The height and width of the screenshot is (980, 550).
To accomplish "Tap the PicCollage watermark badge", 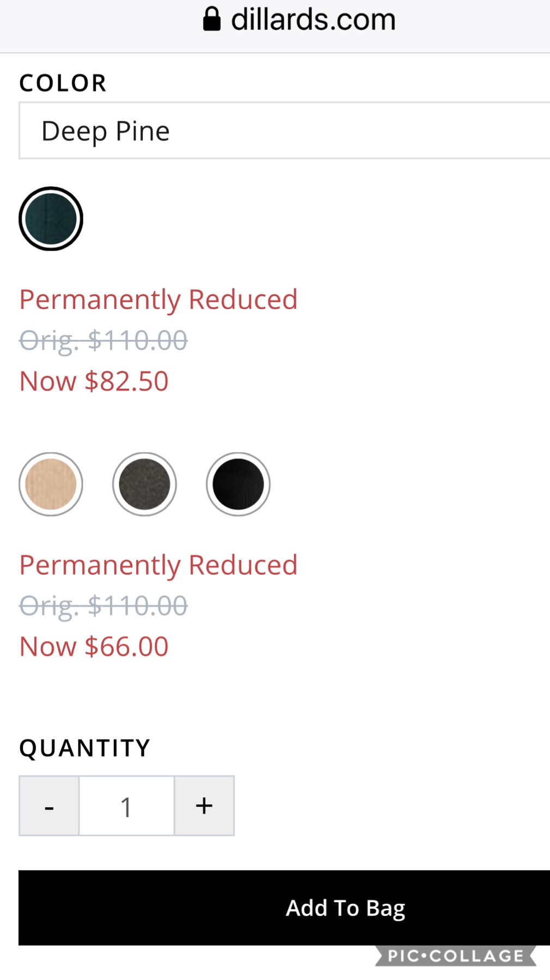I will tap(455, 956).
